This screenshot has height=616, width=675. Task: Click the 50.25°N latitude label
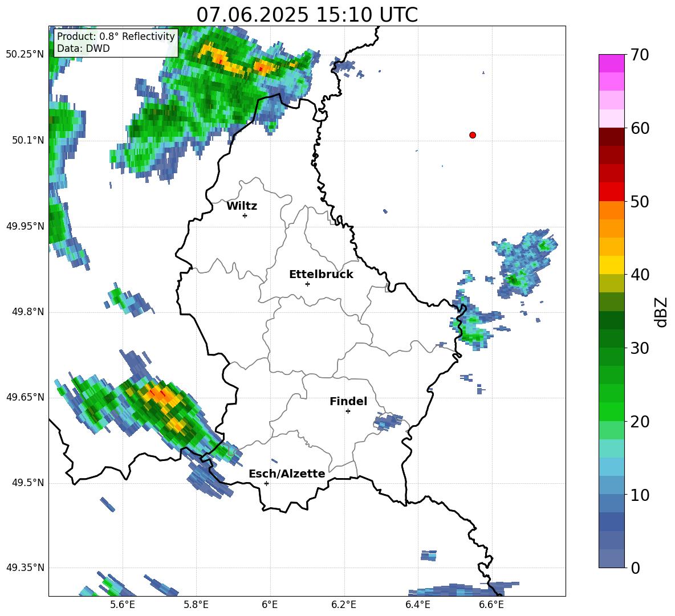pos(25,55)
